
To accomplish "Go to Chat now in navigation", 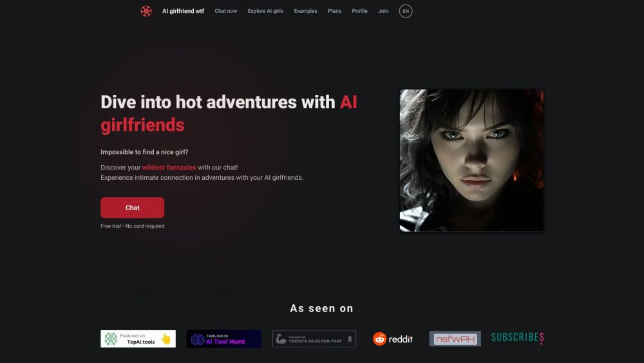I will tap(225, 11).
